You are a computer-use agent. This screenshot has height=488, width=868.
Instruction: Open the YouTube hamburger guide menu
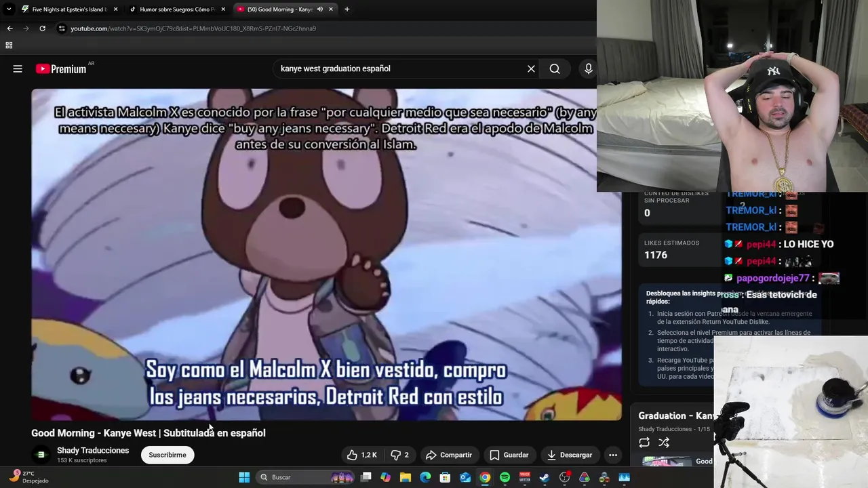(x=18, y=68)
